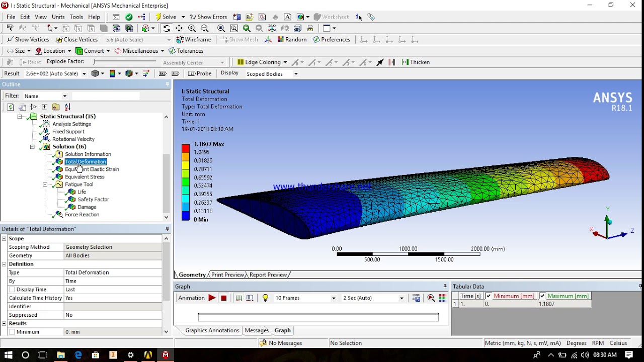Switch to the Graphics Annotations tab
Image resolution: width=644 pixels, height=362 pixels.
pos(212,330)
